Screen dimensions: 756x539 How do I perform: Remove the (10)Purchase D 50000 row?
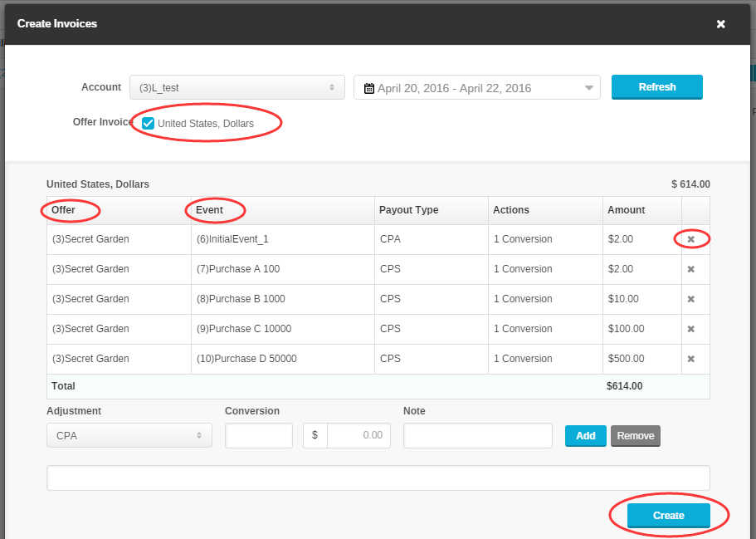(x=691, y=359)
